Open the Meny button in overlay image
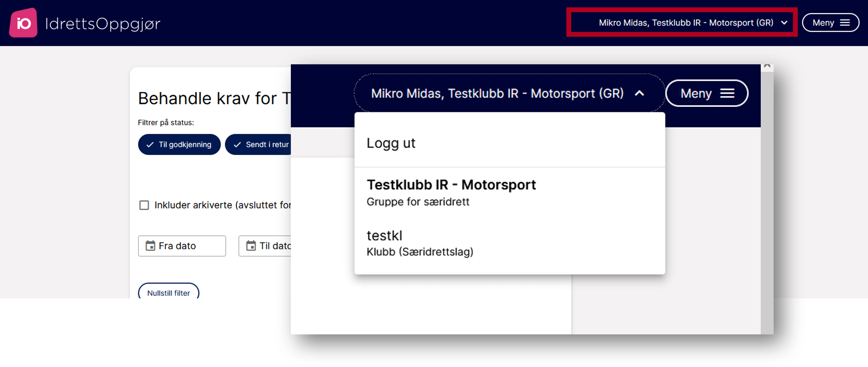 (x=707, y=93)
